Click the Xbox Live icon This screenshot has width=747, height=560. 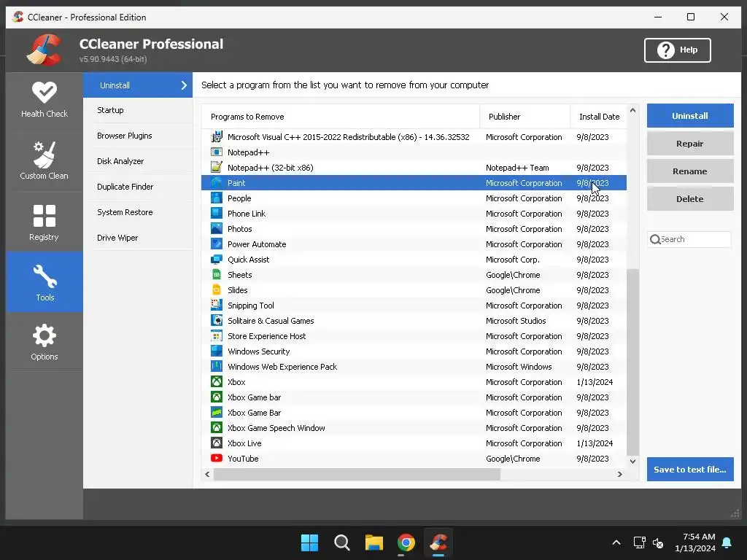(x=216, y=443)
